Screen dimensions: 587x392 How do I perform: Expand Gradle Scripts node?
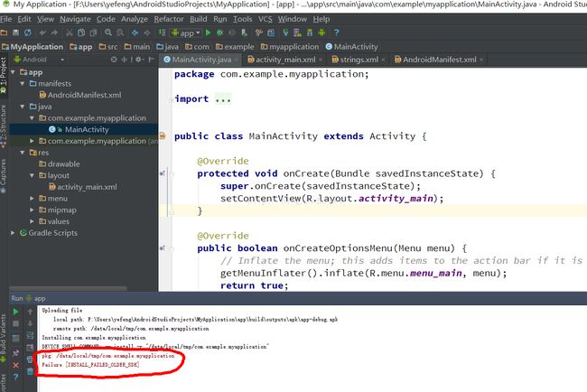(x=14, y=233)
